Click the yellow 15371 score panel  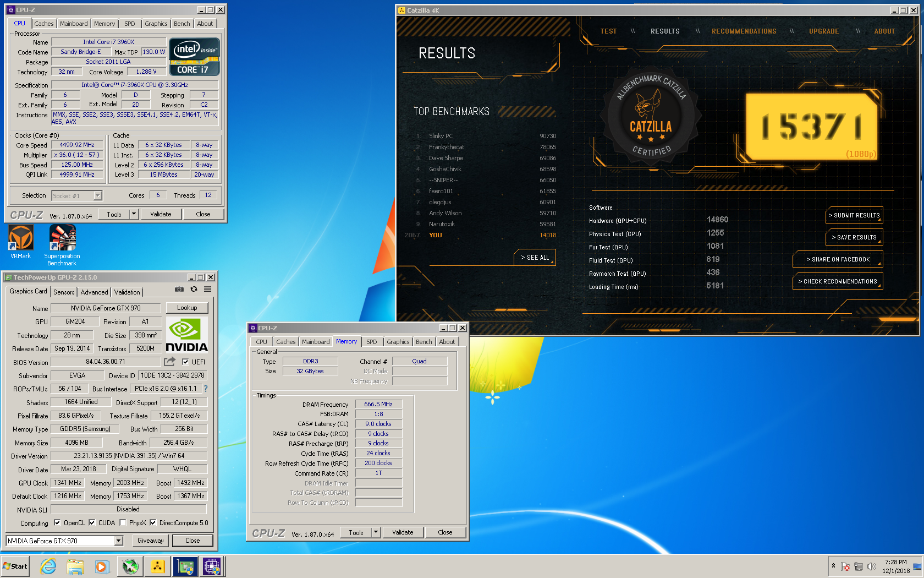[811, 126]
